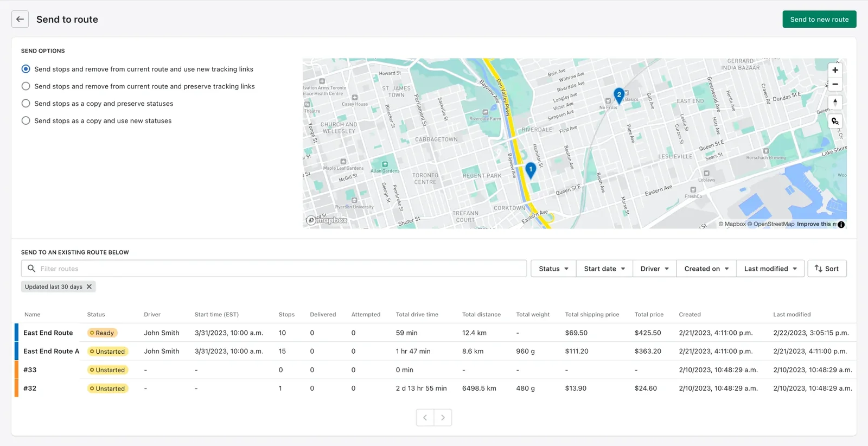Click Improve this map link
The image size is (868, 446).
(816, 224)
